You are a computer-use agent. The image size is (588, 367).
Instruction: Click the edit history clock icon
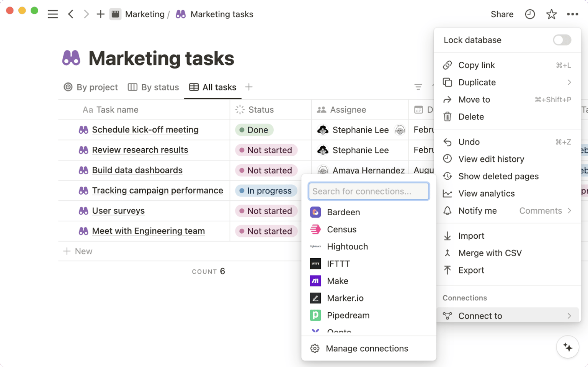point(530,14)
